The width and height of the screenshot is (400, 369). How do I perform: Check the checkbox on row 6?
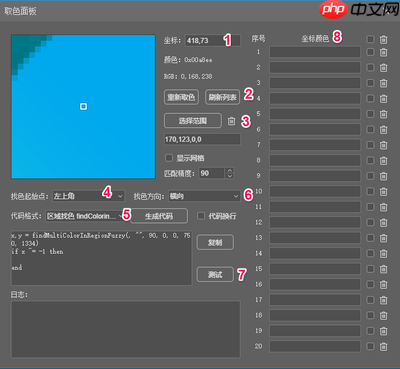[370, 129]
